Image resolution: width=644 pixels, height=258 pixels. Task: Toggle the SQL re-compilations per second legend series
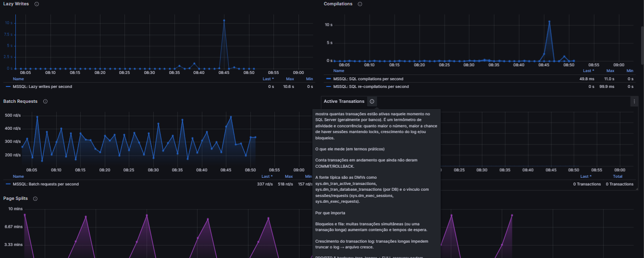371,86
